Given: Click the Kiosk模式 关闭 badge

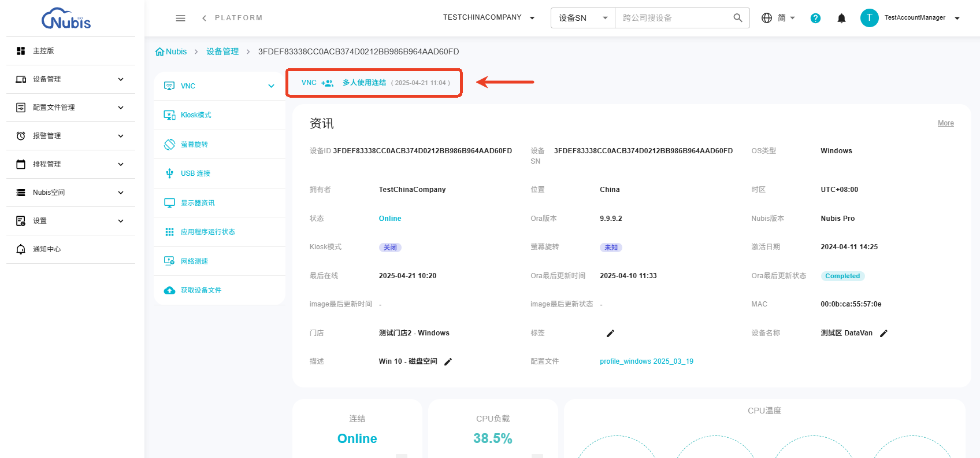Looking at the screenshot, I should point(390,248).
